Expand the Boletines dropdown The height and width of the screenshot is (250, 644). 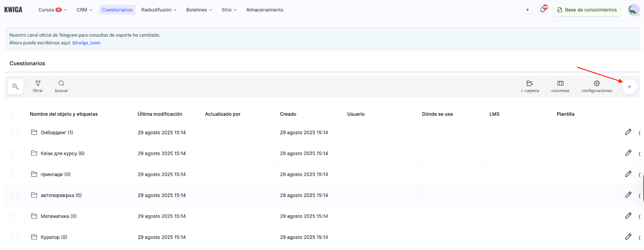coord(199,10)
